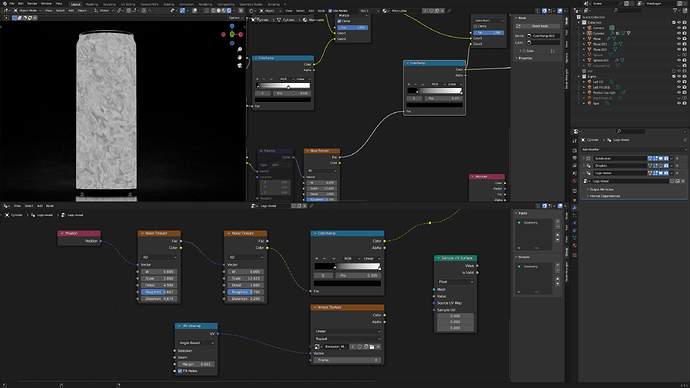Click Options button in viewport header
The width and height of the screenshot is (690, 388).
(x=235, y=18)
